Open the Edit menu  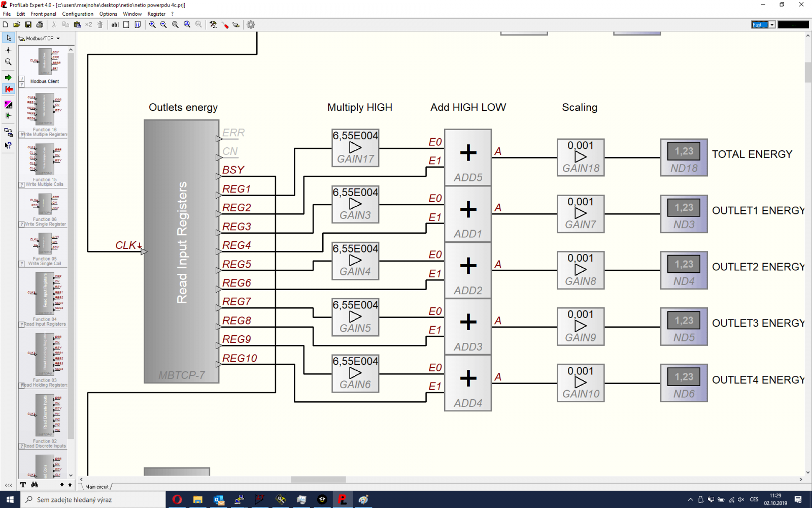pos(21,14)
